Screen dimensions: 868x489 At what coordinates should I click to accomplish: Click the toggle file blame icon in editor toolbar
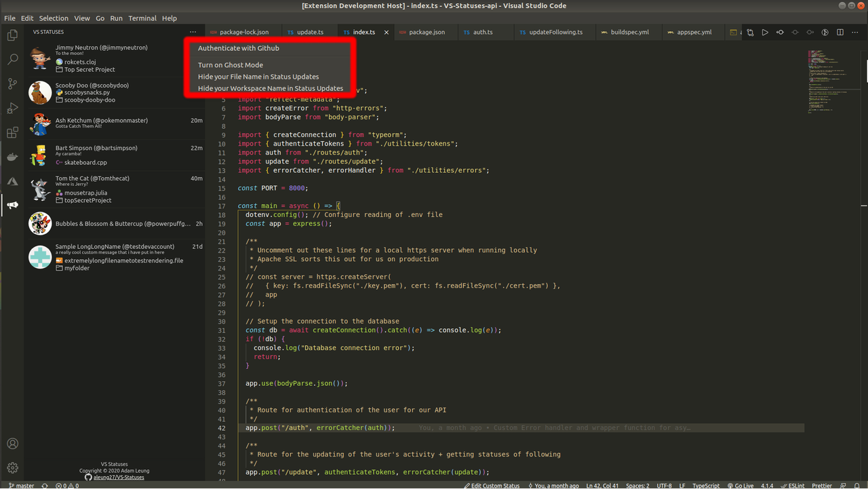825,32
